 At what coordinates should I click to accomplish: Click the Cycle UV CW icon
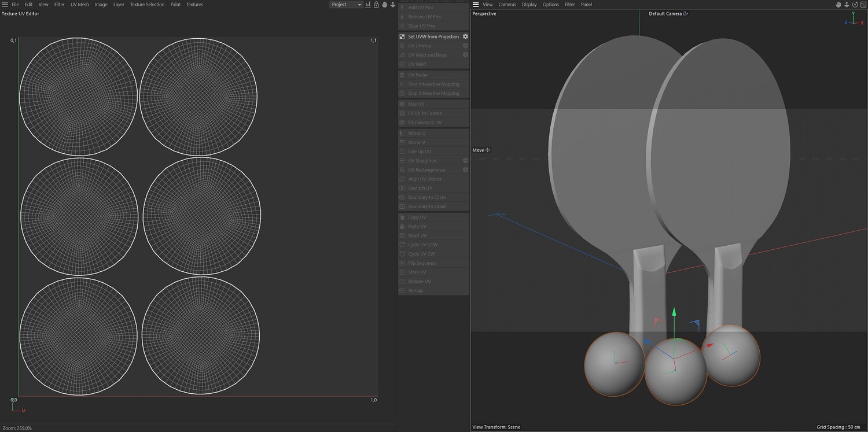pos(402,254)
